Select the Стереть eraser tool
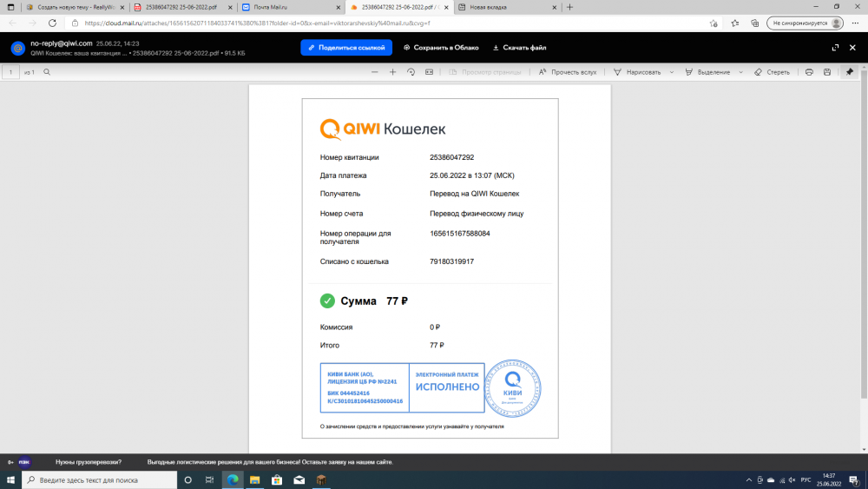The image size is (868, 489). pos(772,72)
